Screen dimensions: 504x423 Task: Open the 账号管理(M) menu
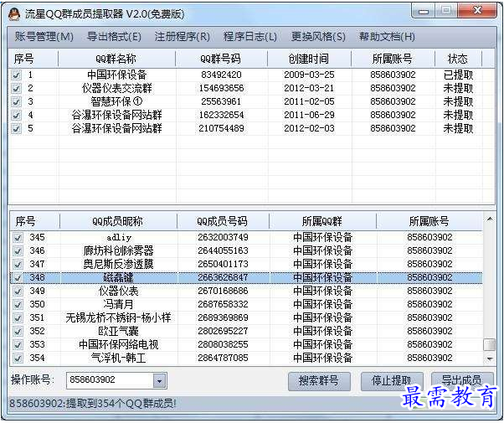[x=44, y=36]
